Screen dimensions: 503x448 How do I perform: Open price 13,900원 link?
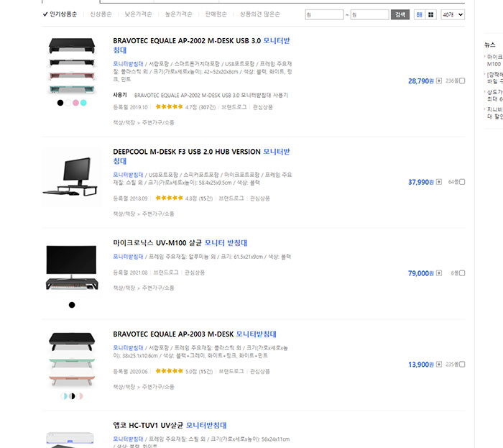420,365
